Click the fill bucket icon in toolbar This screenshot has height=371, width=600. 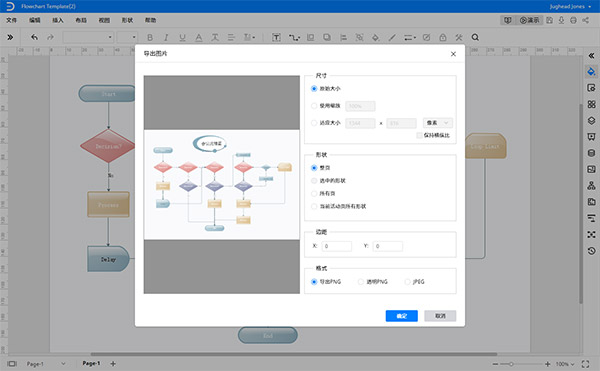click(x=375, y=37)
